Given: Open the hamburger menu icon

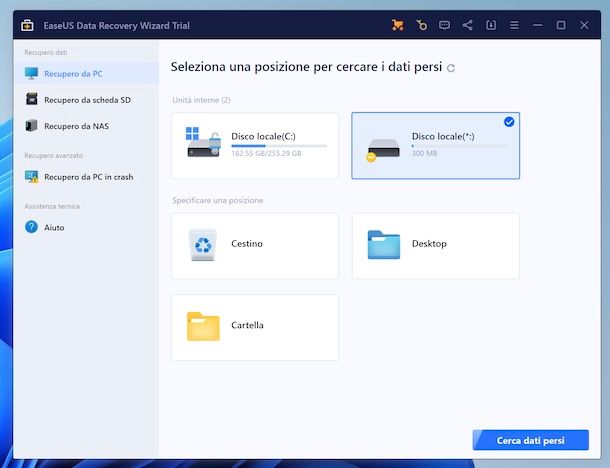Looking at the screenshot, I should tap(514, 25).
